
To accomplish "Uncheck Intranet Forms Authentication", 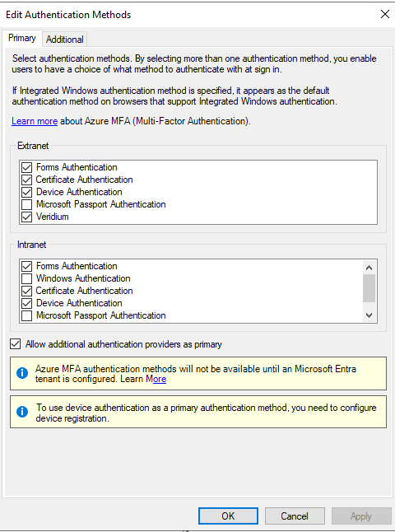I will click(27, 266).
